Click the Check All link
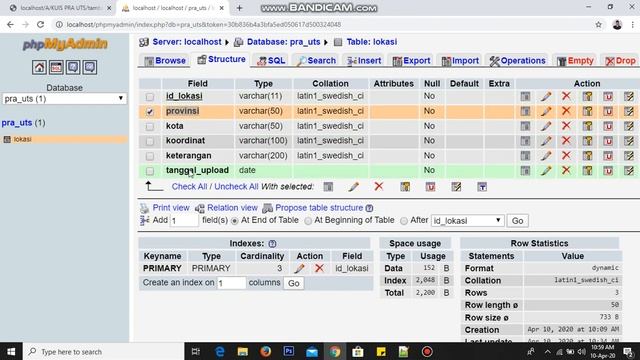640x360 pixels. coord(189,187)
